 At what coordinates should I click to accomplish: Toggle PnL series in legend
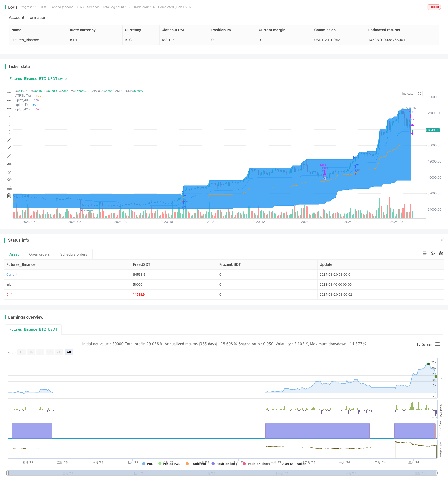[148, 464]
